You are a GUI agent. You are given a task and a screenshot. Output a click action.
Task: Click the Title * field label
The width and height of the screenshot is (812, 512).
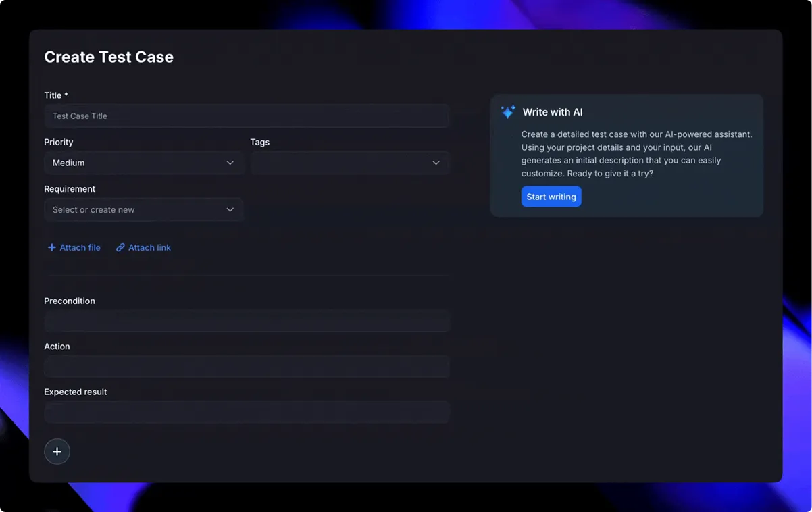point(56,95)
